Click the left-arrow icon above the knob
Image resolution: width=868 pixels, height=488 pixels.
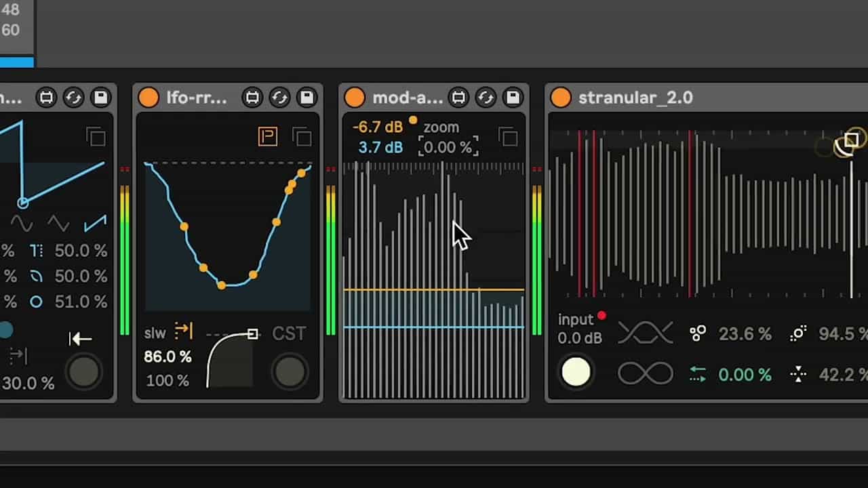tap(80, 338)
